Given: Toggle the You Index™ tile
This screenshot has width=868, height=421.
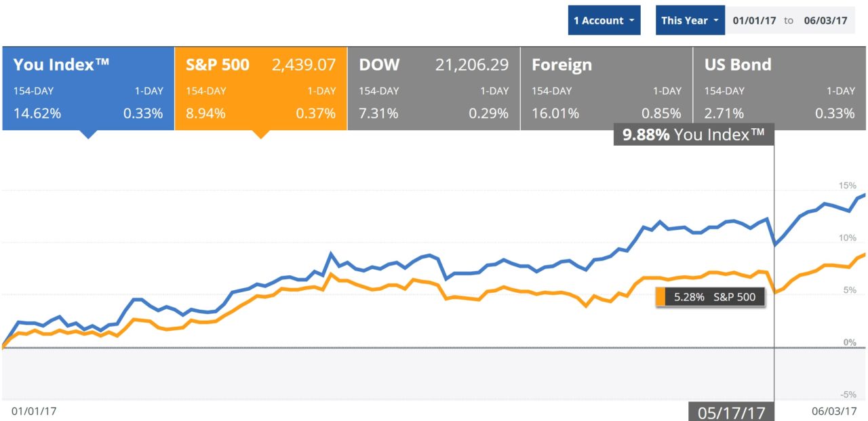Looking at the screenshot, I should tap(88, 88).
